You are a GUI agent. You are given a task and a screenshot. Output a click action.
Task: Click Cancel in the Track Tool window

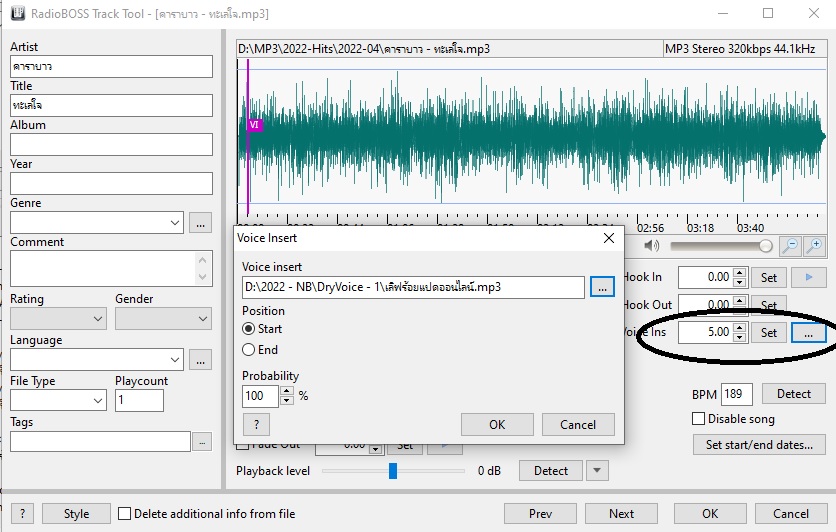(791, 513)
